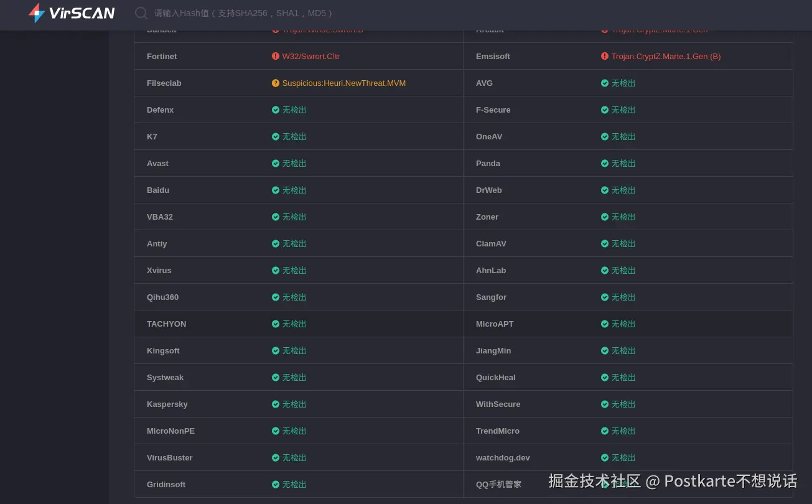Image resolution: width=812 pixels, height=504 pixels.
Task: Click the green check icon in the K7 row
Action: pos(276,136)
